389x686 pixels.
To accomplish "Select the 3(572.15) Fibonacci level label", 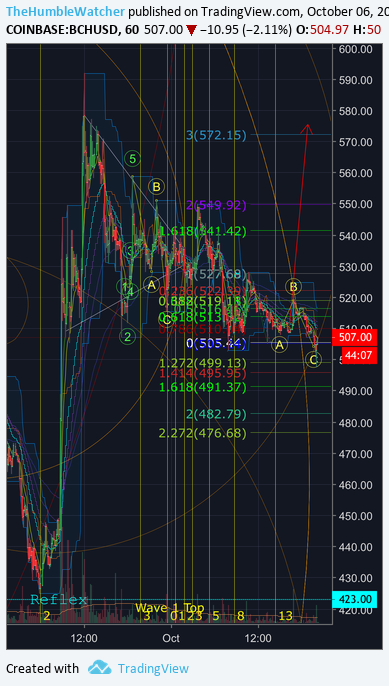I will pos(216,135).
